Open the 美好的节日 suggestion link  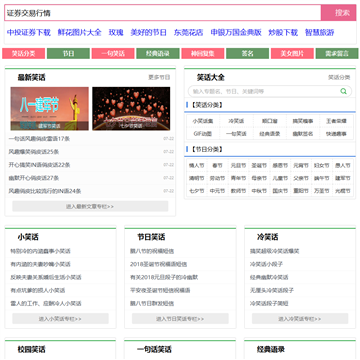coord(148,32)
